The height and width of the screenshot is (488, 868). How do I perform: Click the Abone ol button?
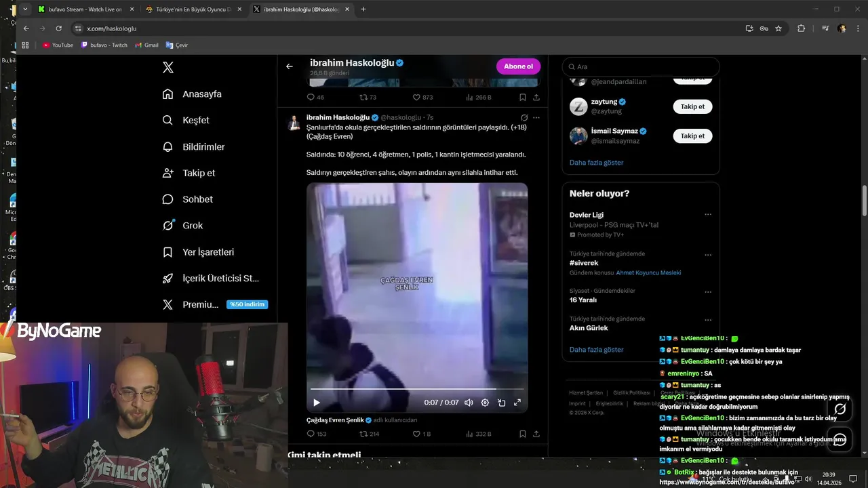click(518, 66)
